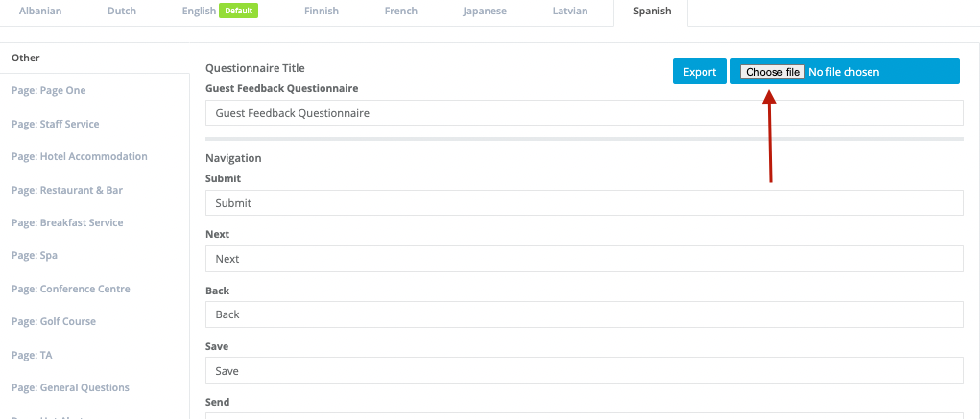Click the 'No file chosen' text
This screenshot has height=419, width=980.
[x=844, y=72]
